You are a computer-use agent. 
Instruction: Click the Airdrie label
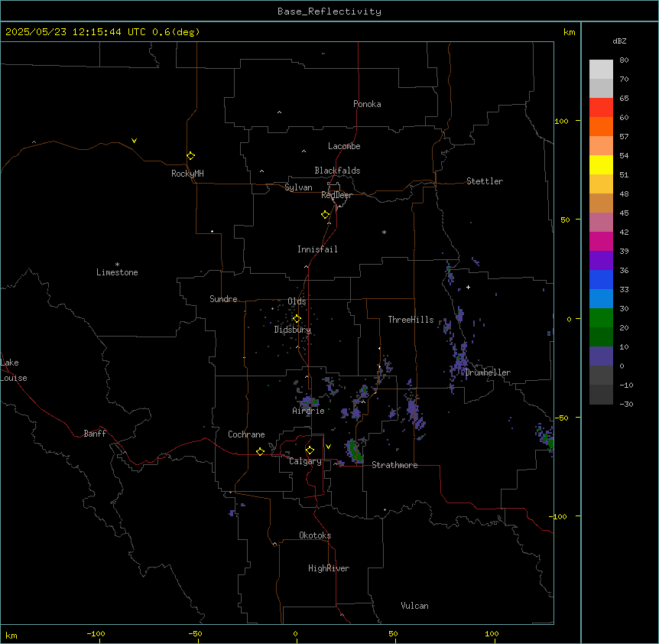309,411
